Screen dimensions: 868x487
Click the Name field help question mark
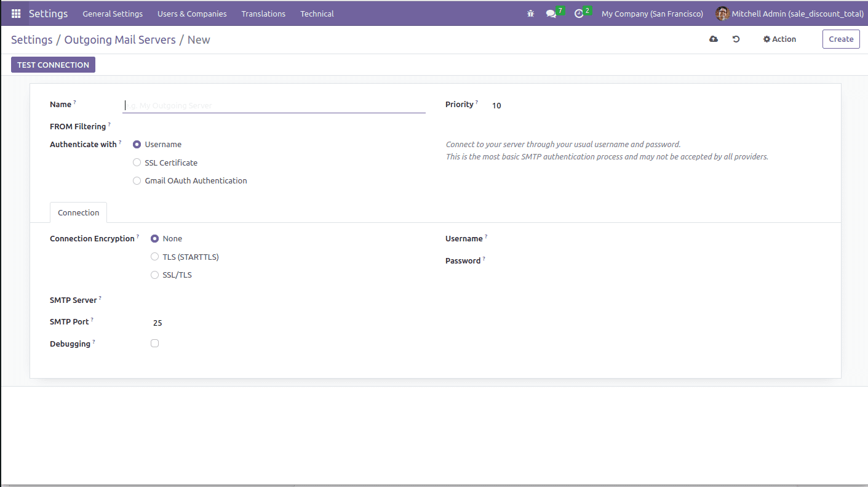(75, 102)
